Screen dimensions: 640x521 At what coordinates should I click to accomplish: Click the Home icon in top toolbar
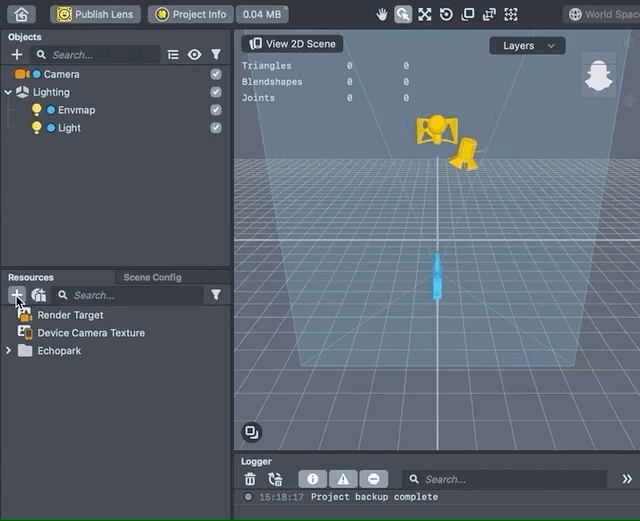point(22,14)
